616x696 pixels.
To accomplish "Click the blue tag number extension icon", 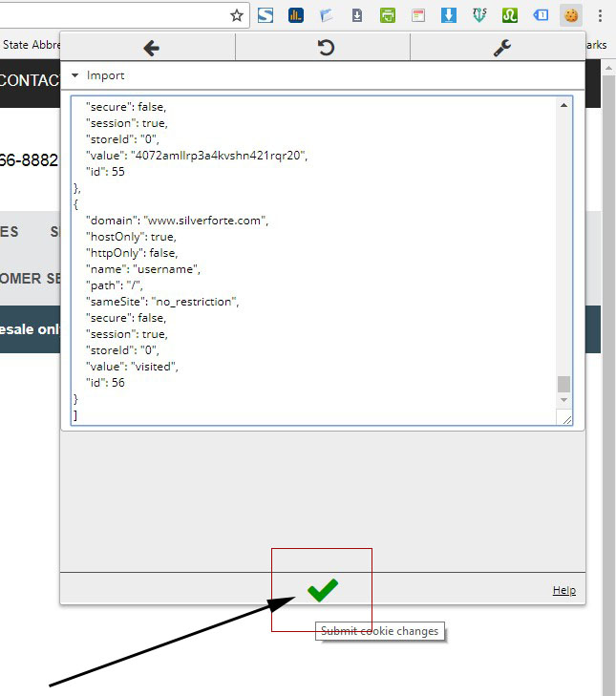I will point(541,15).
